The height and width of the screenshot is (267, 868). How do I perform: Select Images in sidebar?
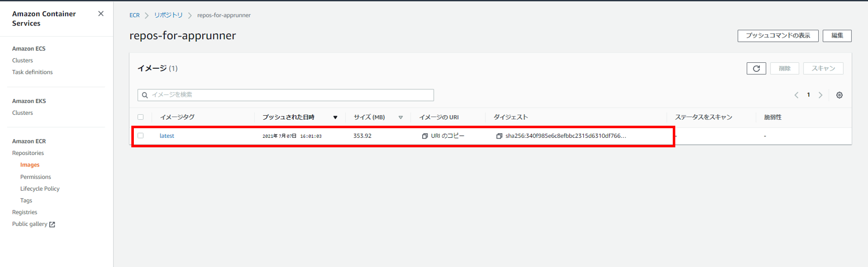coord(30,165)
